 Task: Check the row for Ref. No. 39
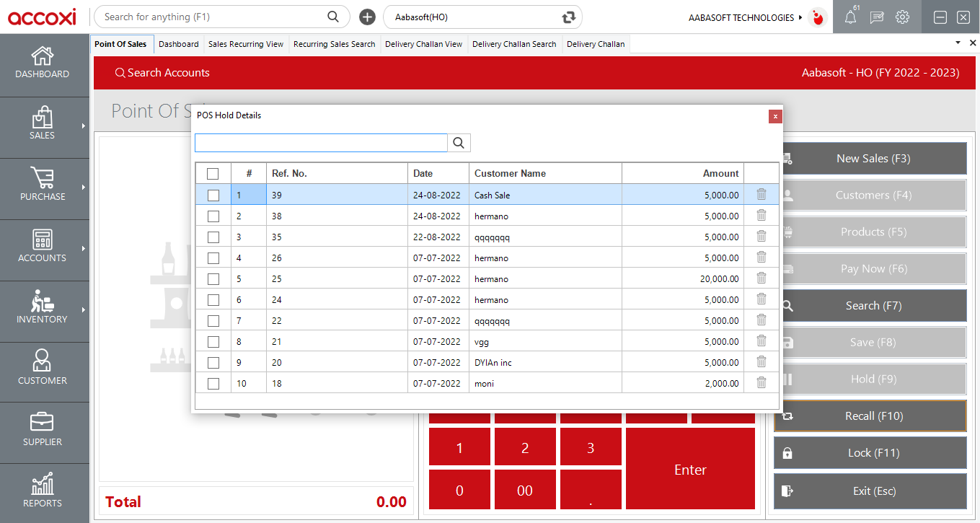click(x=213, y=195)
